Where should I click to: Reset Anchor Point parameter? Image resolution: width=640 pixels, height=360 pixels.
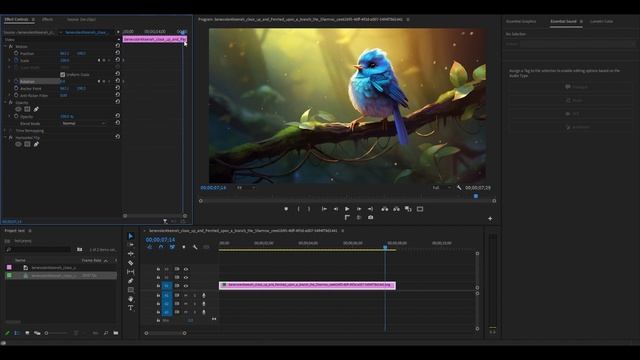click(x=118, y=88)
